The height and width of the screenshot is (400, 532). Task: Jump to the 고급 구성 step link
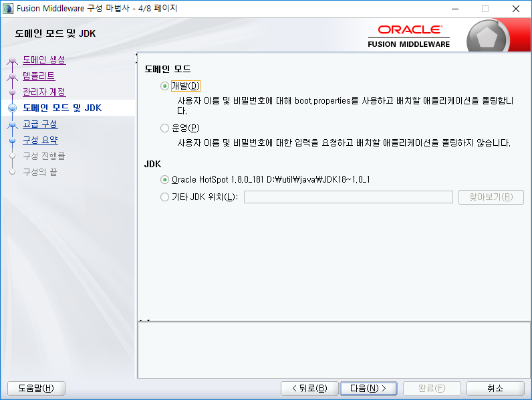point(40,124)
